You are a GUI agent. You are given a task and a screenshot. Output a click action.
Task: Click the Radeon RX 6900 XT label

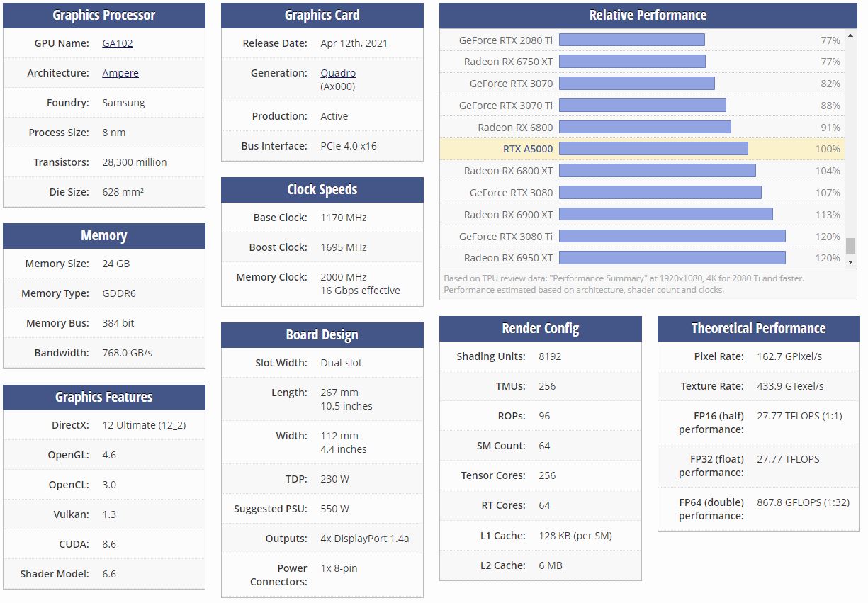click(508, 215)
